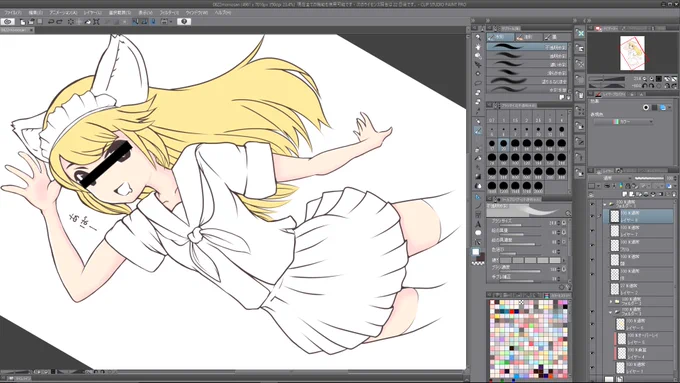
Task: Click the Redo arrow icon
Action: [x=59, y=21]
